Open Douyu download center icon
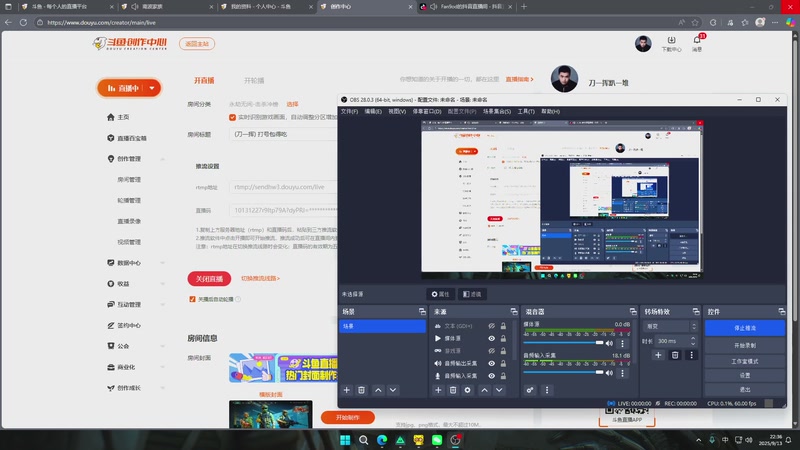The image size is (800, 450). click(x=671, y=43)
